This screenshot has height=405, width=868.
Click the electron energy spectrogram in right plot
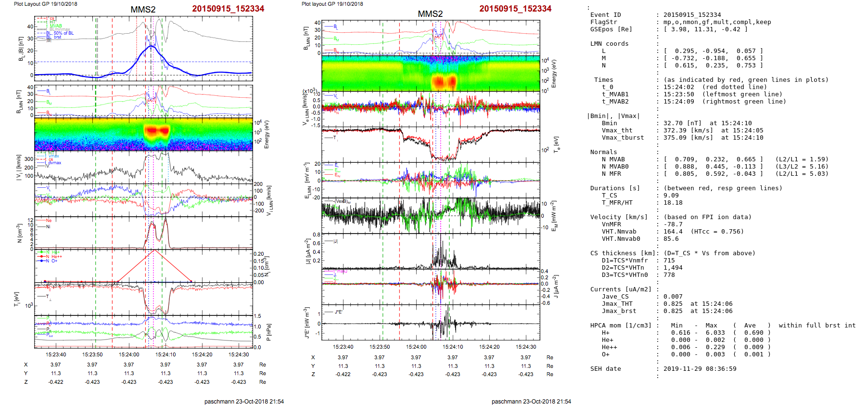pyautogui.click(x=431, y=73)
